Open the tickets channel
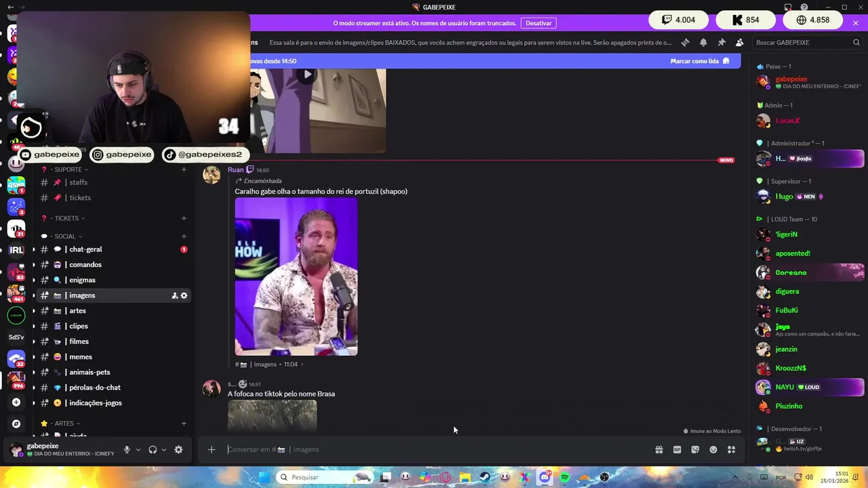The width and height of the screenshot is (868, 488). pos(113,198)
